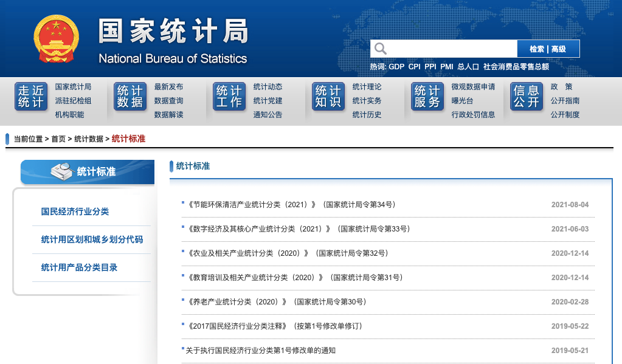
Task: Open 通知公告 menu link
Action: point(268,115)
